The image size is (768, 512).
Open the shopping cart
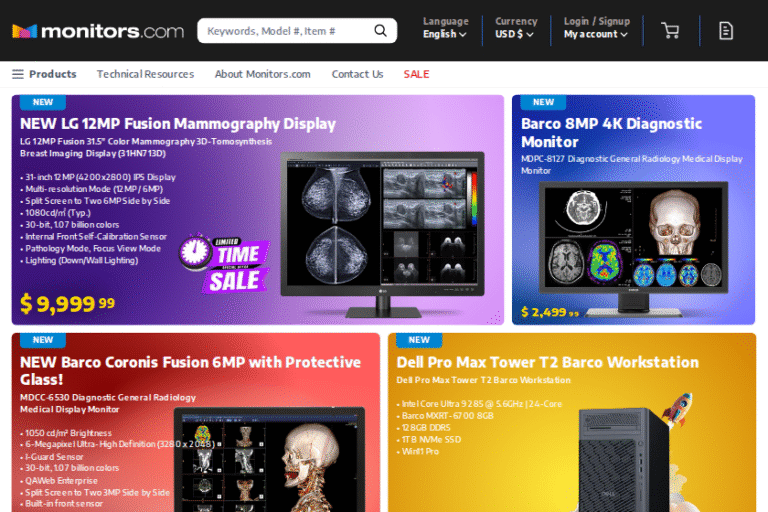670,31
